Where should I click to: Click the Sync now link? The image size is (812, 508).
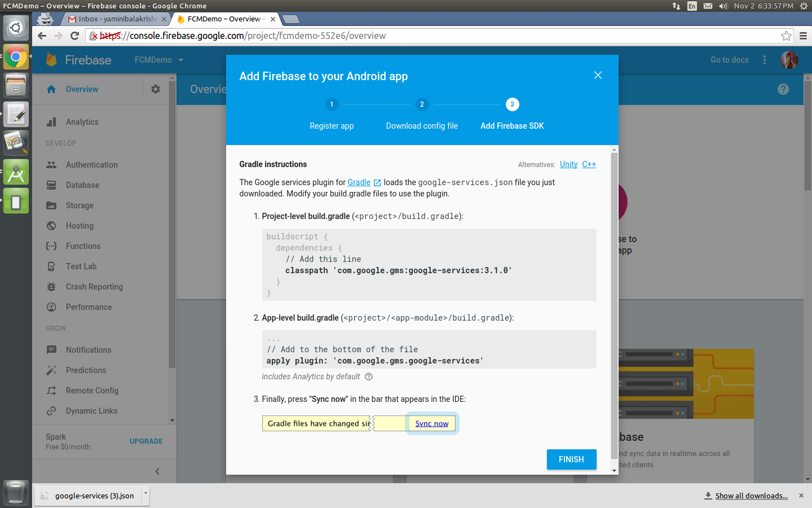point(432,424)
